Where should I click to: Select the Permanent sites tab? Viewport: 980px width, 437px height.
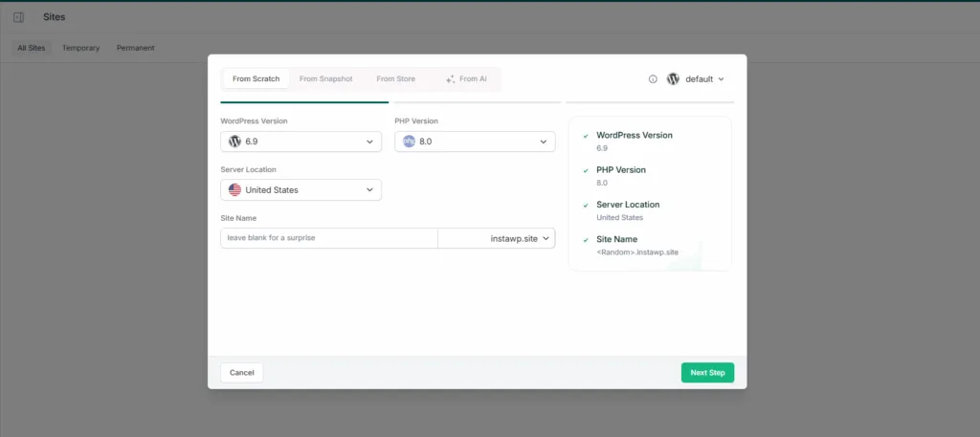[x=136, y=48]
